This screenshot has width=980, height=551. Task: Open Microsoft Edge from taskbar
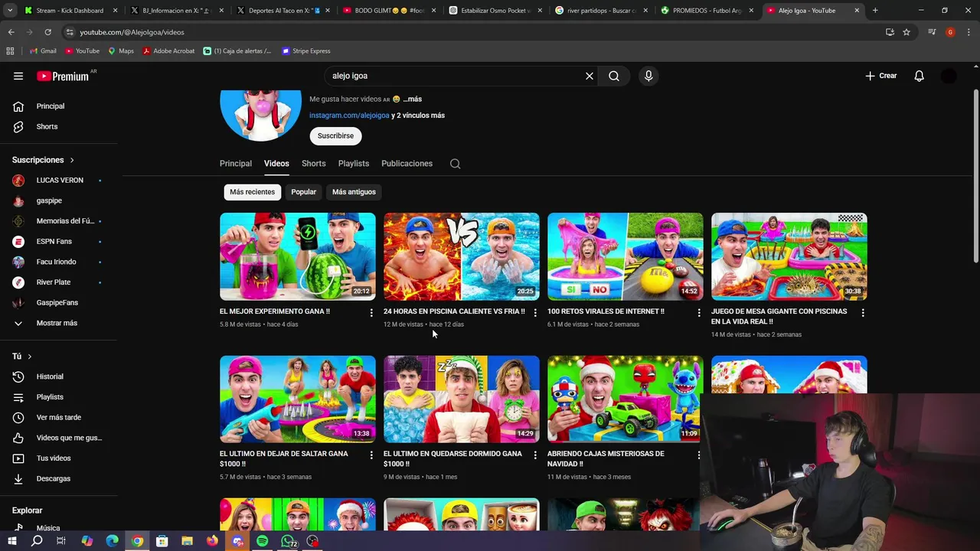pos(113,541)
